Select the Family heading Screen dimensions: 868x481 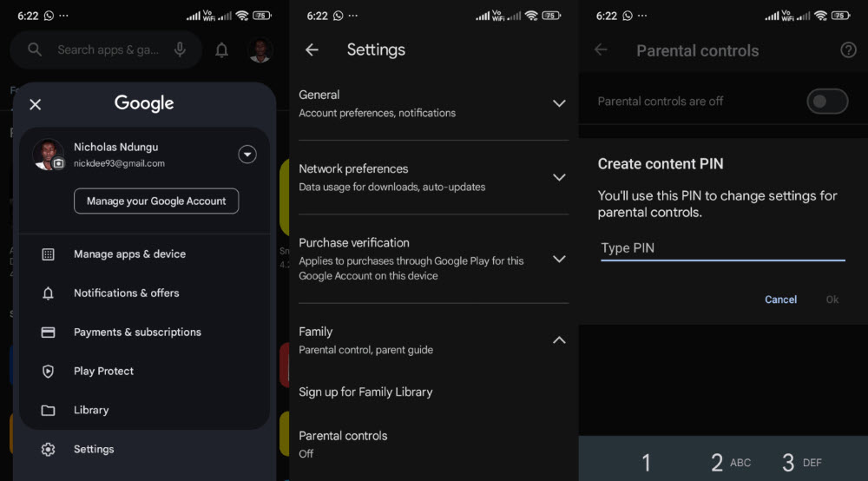316,332
